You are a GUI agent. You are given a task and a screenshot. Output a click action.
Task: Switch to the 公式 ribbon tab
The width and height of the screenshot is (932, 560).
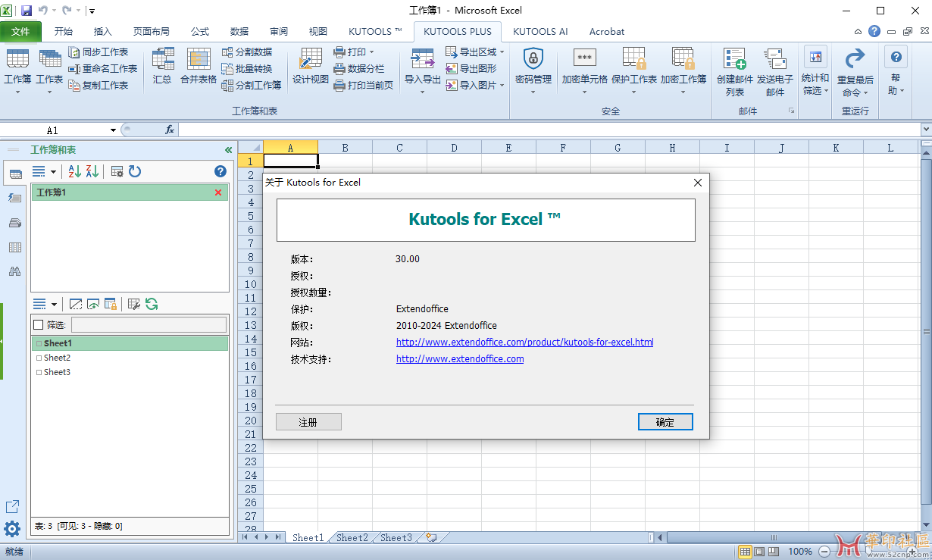coord(200,31)
